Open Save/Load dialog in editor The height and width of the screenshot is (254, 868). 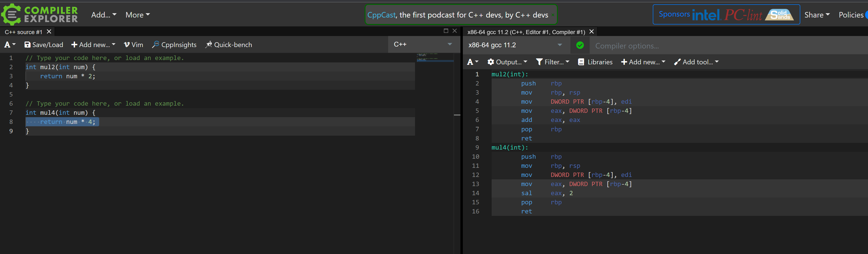coord(44,45)
